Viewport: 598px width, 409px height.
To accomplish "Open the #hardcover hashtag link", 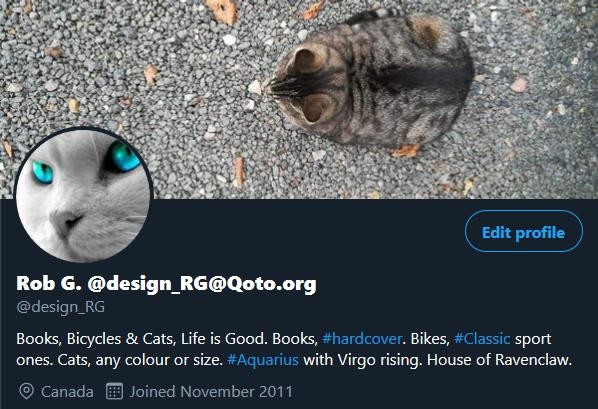I will pos(362,339).
